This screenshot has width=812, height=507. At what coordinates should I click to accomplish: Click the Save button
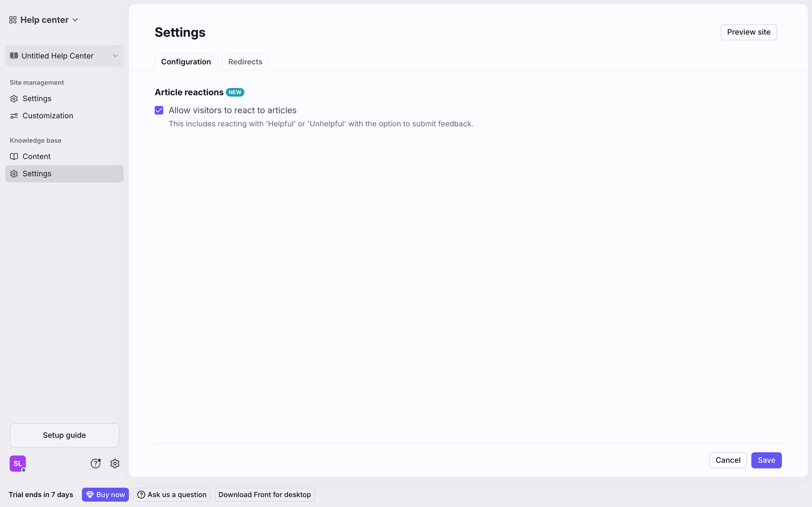tap(766, 460)
